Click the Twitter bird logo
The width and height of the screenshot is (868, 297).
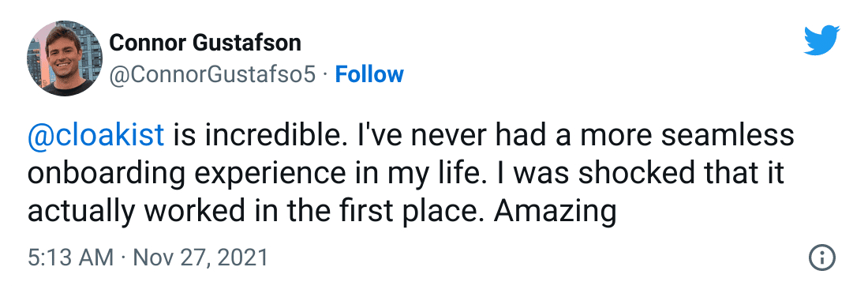(821, 40)
